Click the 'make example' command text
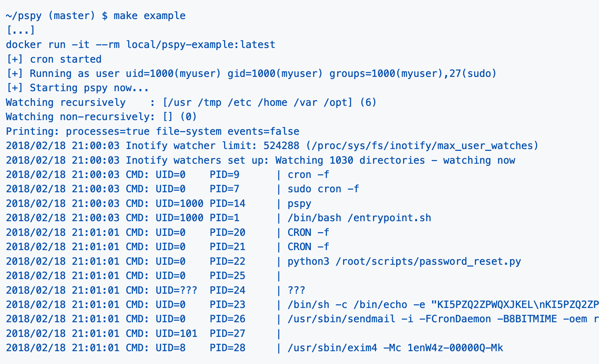The width and height of the screenshot is (599, 364). 149,16
